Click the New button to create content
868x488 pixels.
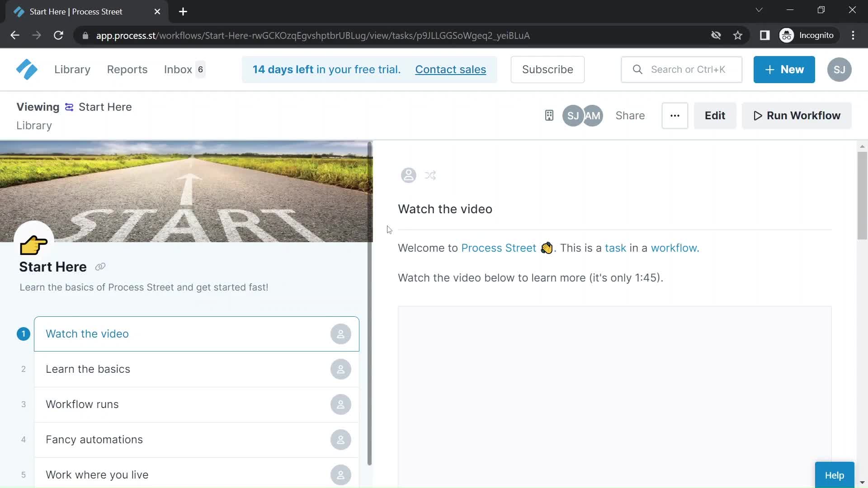pyautogui.click(x=784, y=69)
